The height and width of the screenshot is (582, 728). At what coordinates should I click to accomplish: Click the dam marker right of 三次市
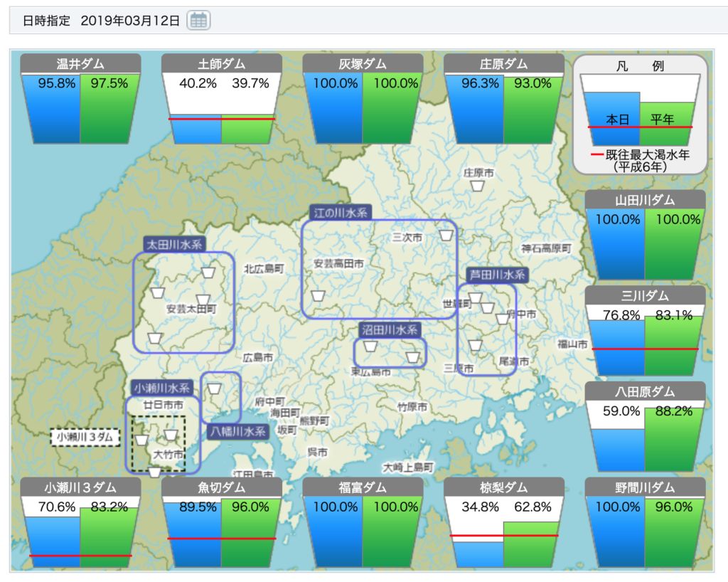point(445,236)
